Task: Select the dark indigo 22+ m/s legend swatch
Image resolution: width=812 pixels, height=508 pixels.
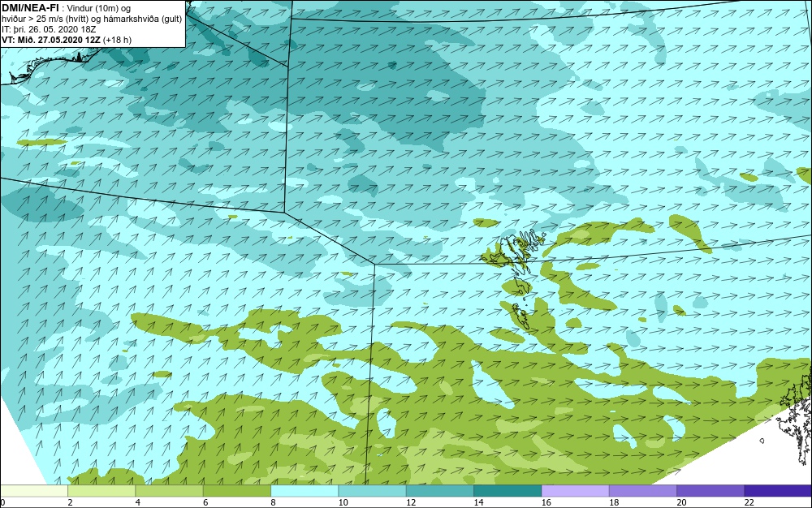Action: pyautogui.click(x=778, y=491)
